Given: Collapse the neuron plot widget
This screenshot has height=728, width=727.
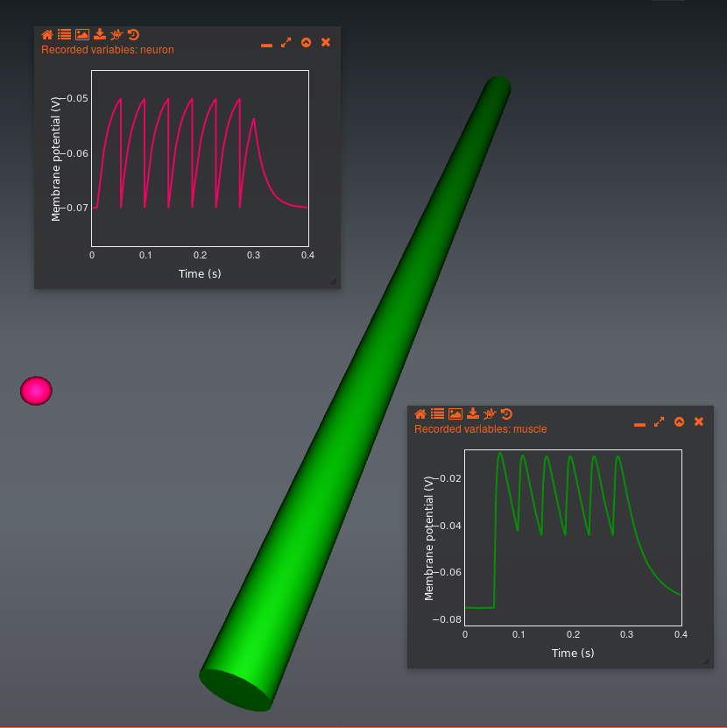Looking at the screenshot, I should click(306, 43).
